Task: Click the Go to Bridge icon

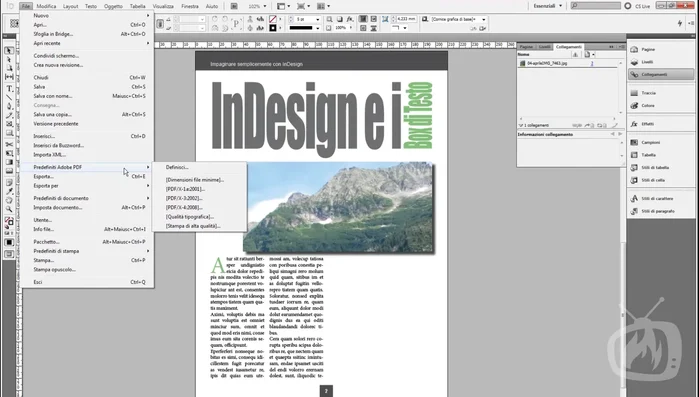Action: point(234,6)
